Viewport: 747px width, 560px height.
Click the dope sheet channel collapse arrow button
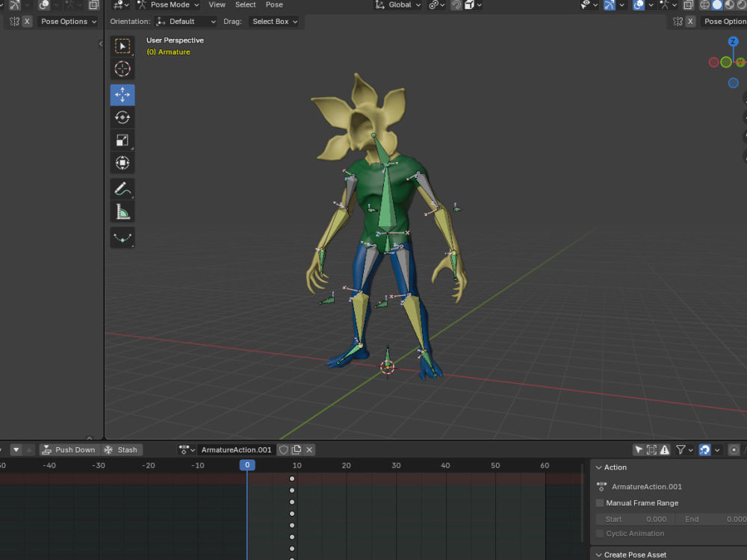point(16,449)
